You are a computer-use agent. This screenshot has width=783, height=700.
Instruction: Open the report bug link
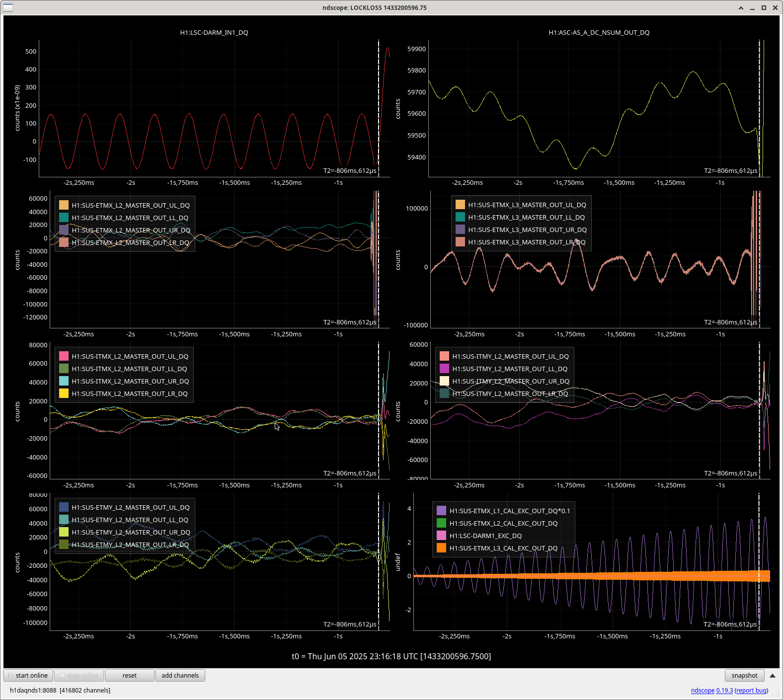click(751, 690)
